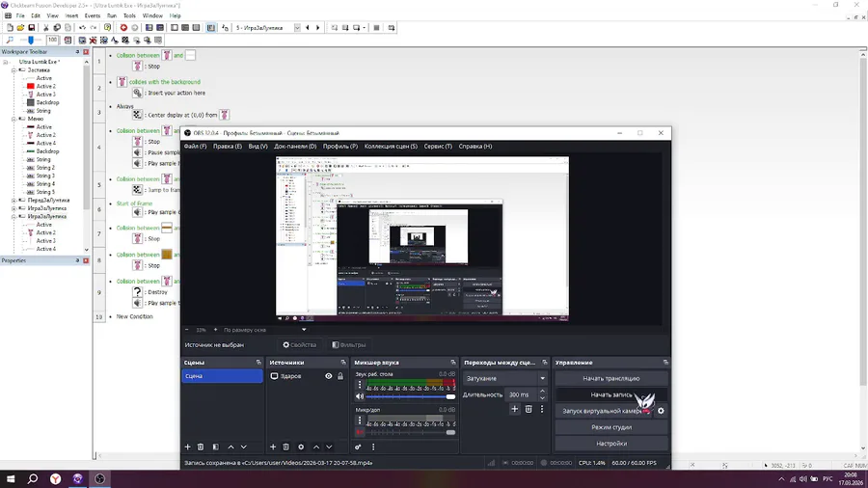The width and height of the screenshot is (868, 488).
Task: Click Начать трансляцию button
Action: click(x=611, y=378)
